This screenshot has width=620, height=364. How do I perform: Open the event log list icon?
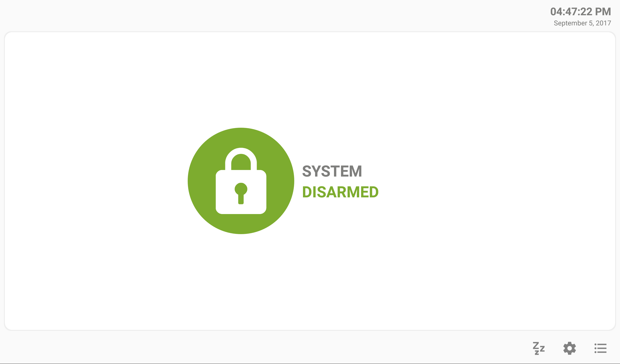[x=601, y=348]
